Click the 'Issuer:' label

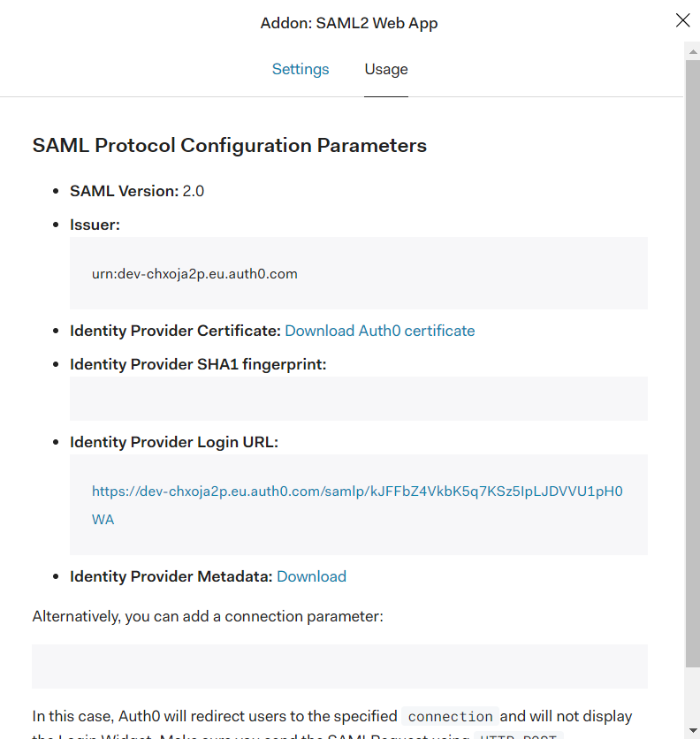click(x=95, y=225)
